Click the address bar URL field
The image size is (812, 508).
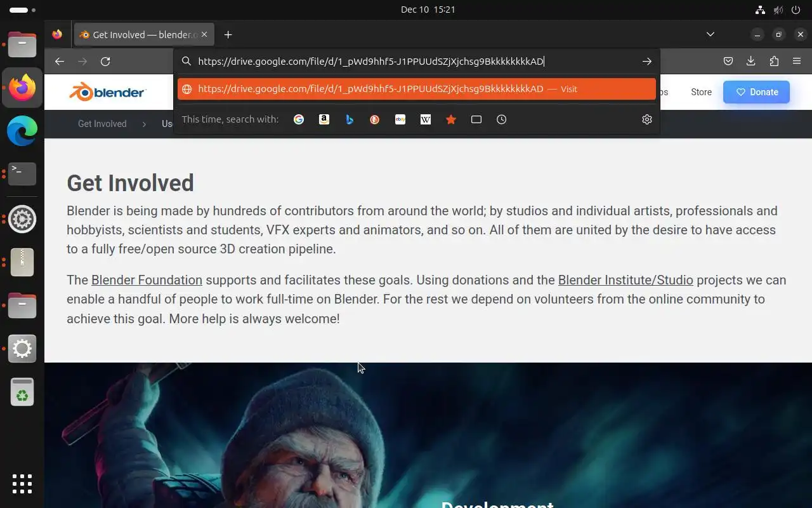pyautogui.click(x=416, y=62)
